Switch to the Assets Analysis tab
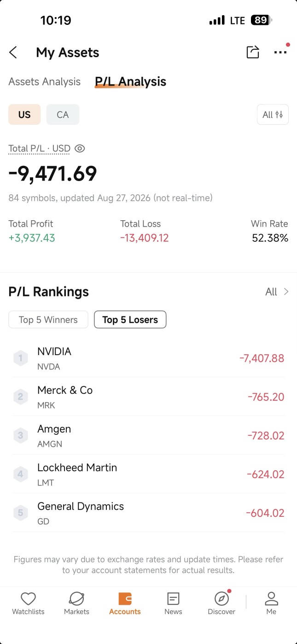 point(45,82)
